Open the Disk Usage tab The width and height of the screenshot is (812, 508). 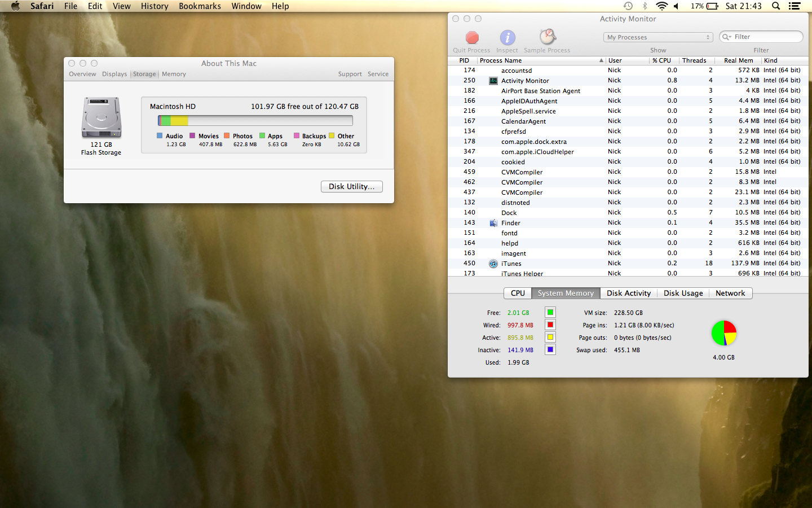pyautogui.click(x=683, y=293)
